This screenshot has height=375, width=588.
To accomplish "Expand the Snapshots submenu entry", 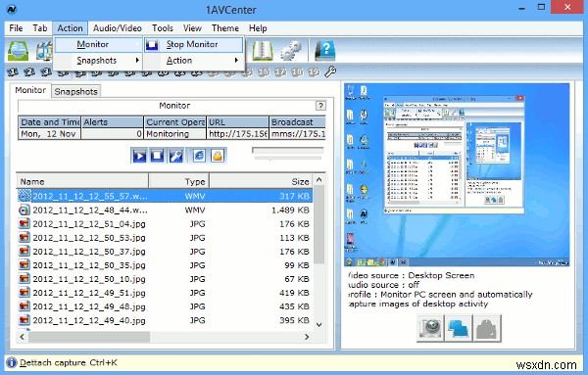I will [x=98, y=61].
